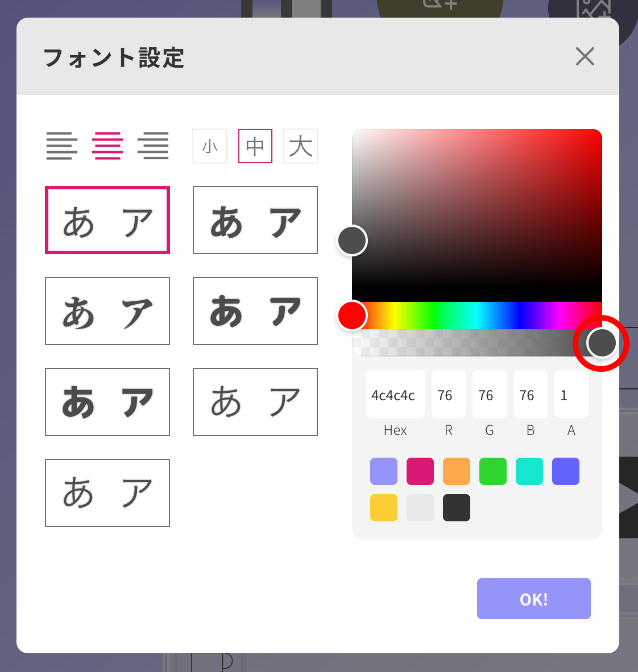Select the pink-outlined first font sample
The height and width of the screenshot is (672, 638).
[107, 220]
